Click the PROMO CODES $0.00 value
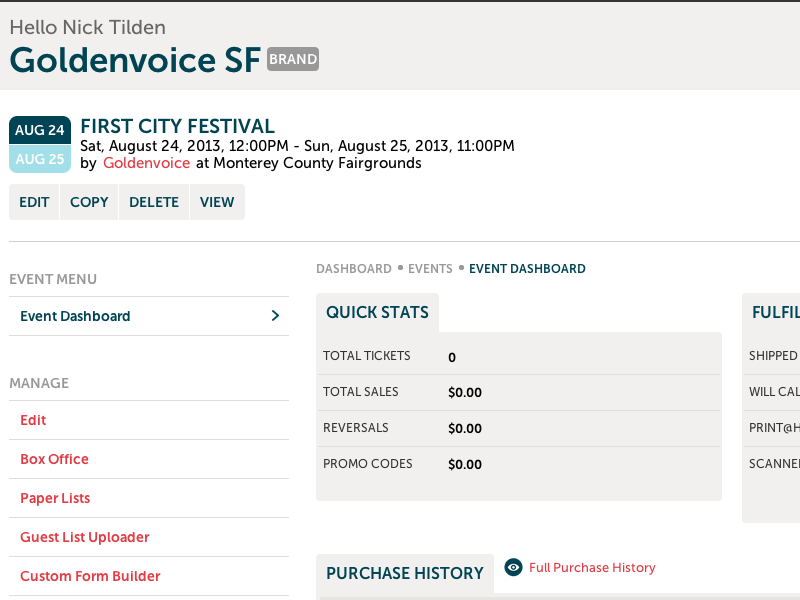The image size is (800, 600). pyautogui.click(x=465, y=464)
